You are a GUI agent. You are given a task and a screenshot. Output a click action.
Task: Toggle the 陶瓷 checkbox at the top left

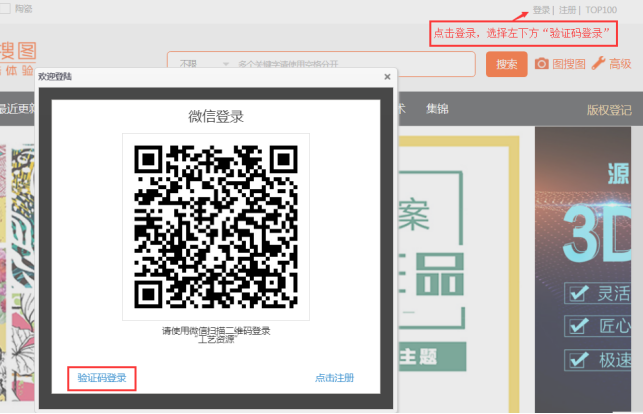[x=5, y=9]
